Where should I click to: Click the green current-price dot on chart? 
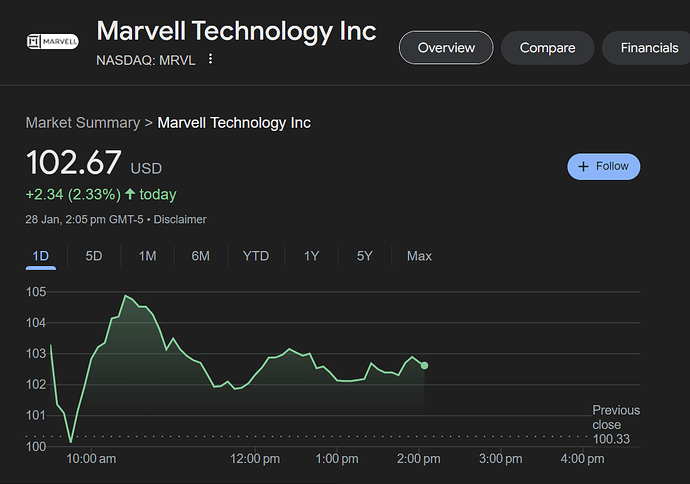pyautogui.click(x=424, y=365)
